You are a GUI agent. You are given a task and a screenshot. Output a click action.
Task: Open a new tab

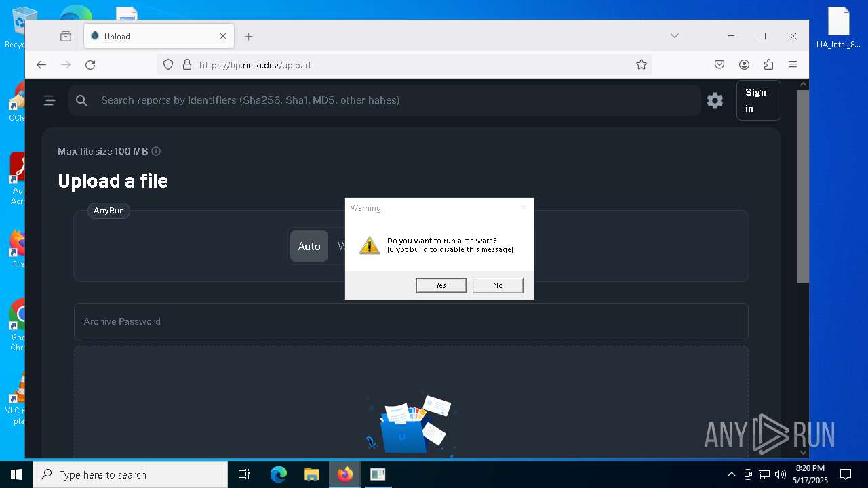[x=249, y=36]
